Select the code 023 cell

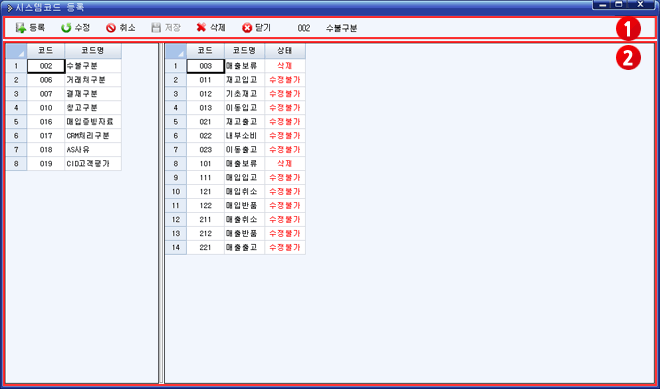click(205, 149)
